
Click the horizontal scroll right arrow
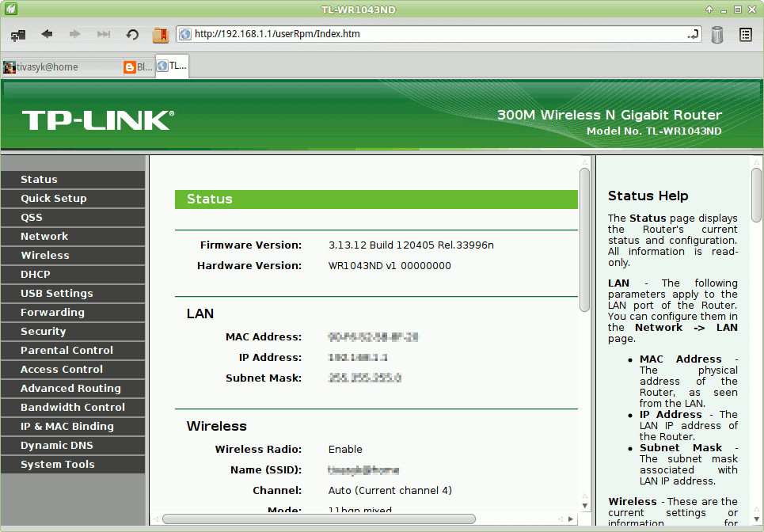tap(571, 519)
